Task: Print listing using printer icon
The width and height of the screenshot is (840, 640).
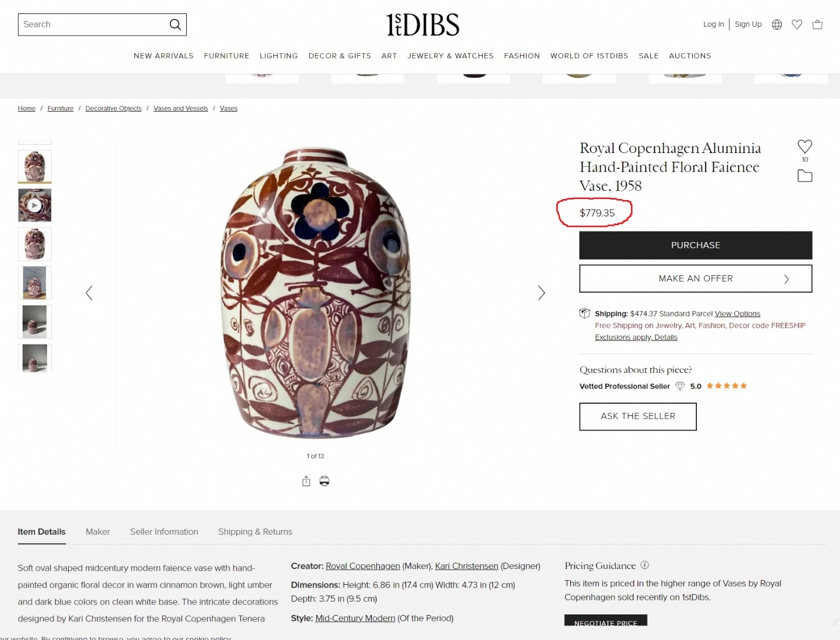Action: pos(325,481)
